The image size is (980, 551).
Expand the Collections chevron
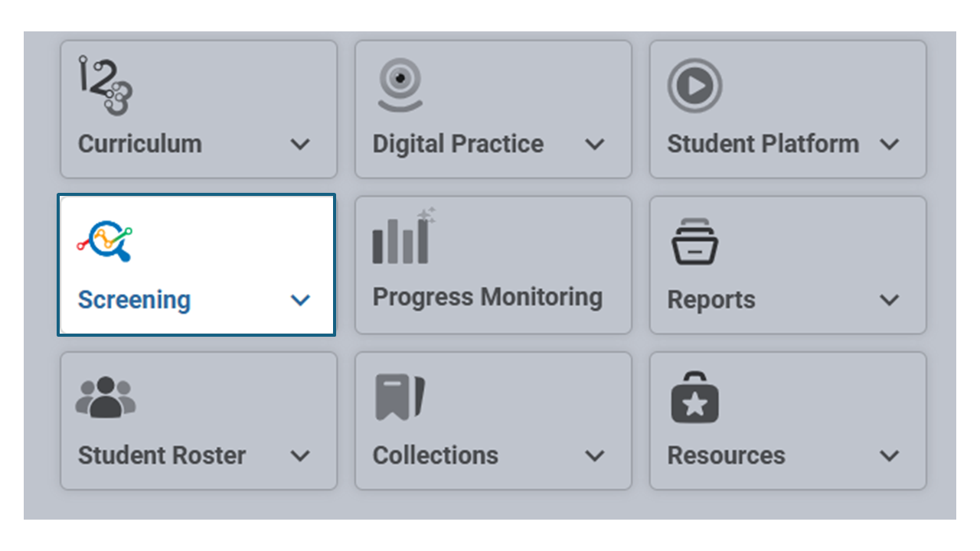595,456
